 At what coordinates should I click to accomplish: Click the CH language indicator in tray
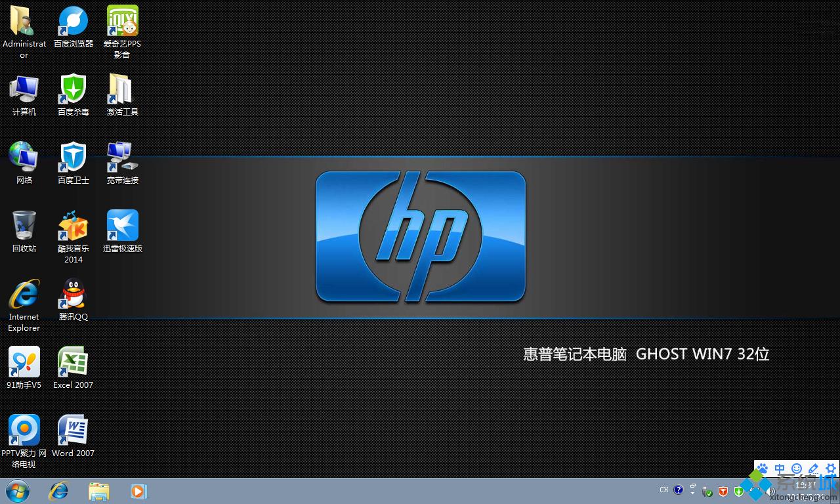pos(664,490)
